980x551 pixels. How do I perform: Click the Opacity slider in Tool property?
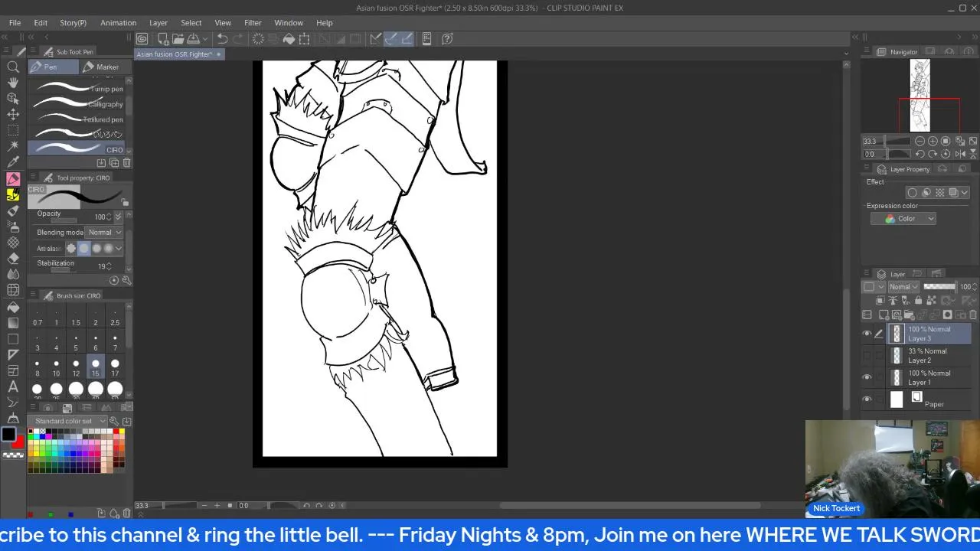pyautogui.click(x=64, y=220)
